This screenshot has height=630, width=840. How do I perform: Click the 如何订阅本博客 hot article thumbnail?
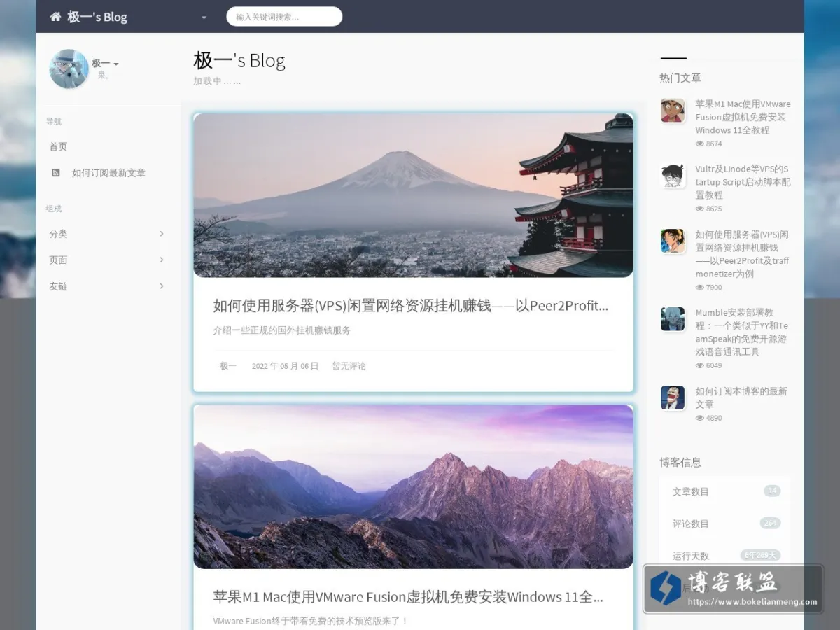[x=673, y=398]
